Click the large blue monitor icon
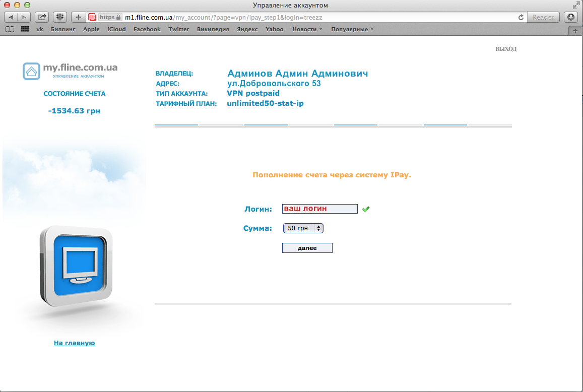 (76, 266)
